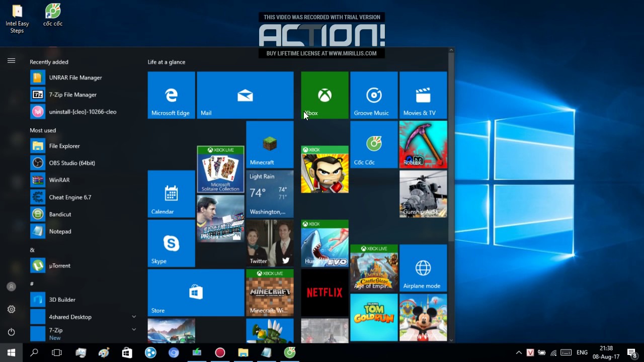Select uninstall-[cleo]-10266-cleo entry

click(x=83, y=112)
